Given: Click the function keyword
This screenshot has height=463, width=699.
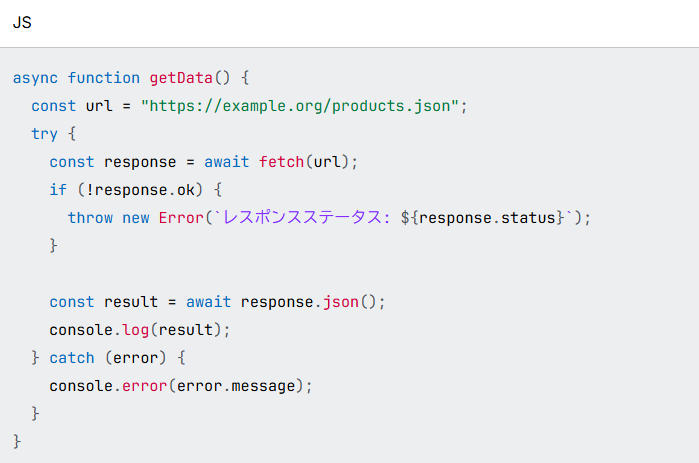Looking at the screenshot, I should pyautogui.click(x=104, y=78).
